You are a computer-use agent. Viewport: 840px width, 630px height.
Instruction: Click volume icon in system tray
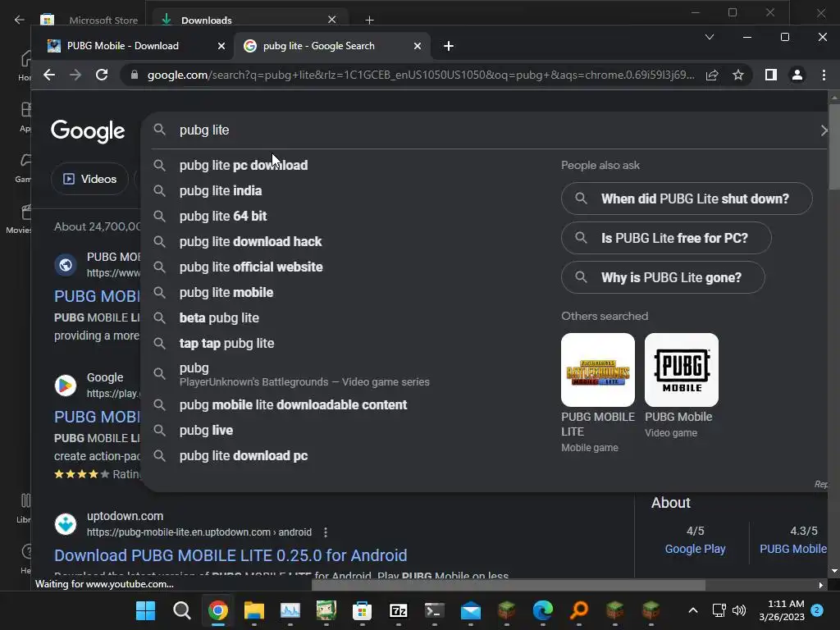point(739,610)
